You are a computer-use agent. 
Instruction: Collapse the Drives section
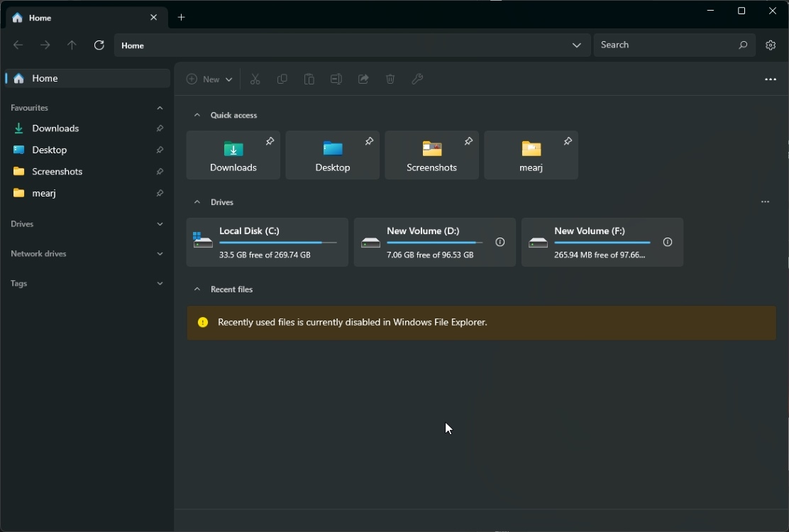[197, 202]
